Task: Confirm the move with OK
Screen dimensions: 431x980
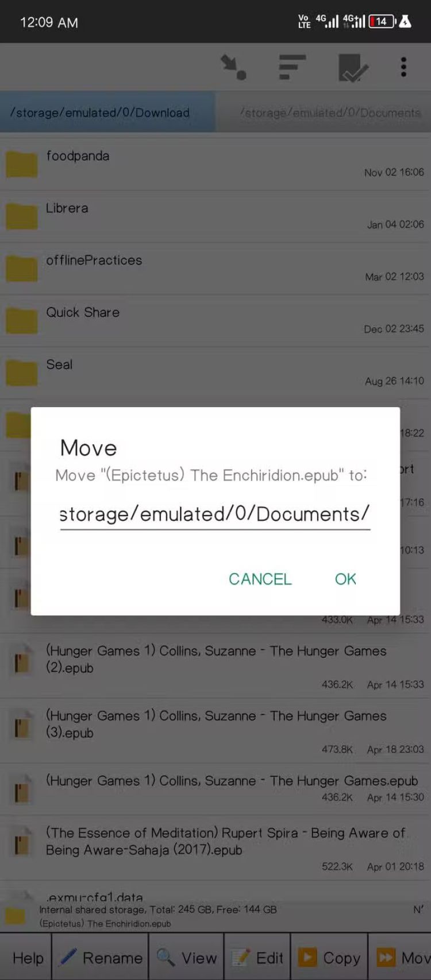Action: pyautogui.click(x=345, y=579)
